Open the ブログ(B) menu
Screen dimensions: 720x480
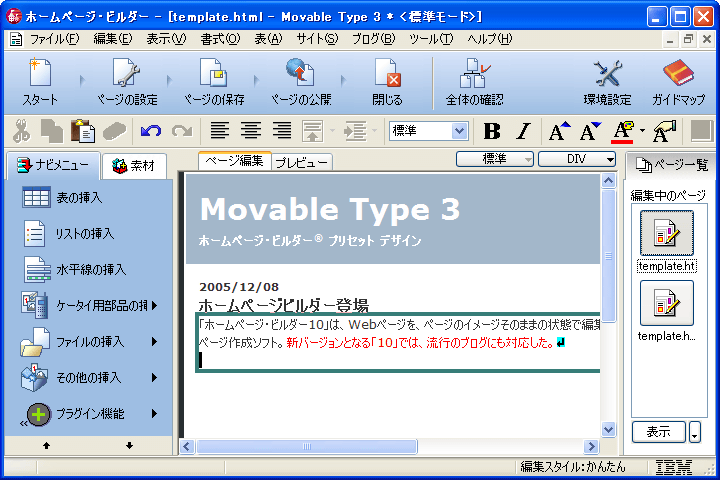pyautogui.click(x=373, y=40)
